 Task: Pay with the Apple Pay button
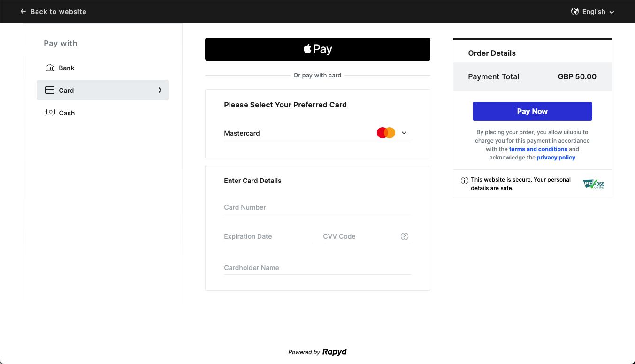pos(317,49)
